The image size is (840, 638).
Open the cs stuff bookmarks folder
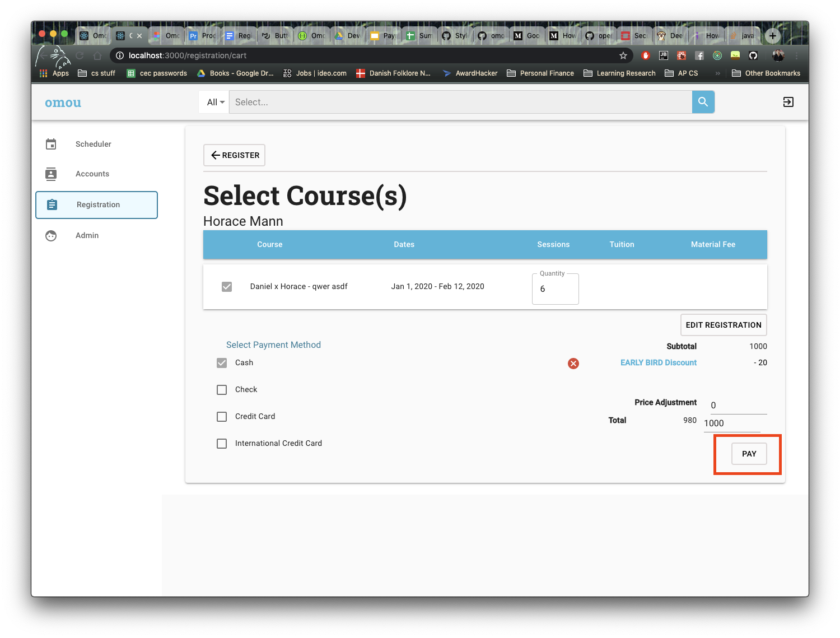tap(96, 73)
